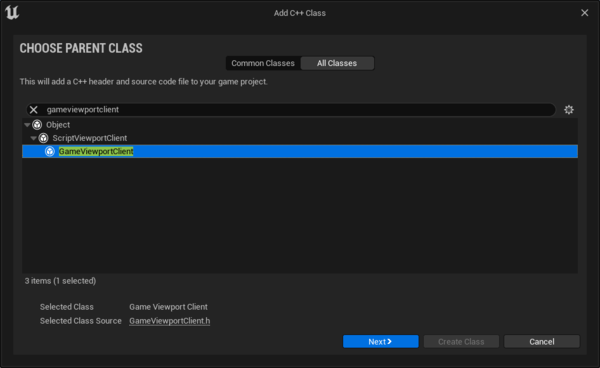The width and height of the screenshot is (600, 368).
Task: Click the GameViewportClient class icon
Action: (50, 151)
